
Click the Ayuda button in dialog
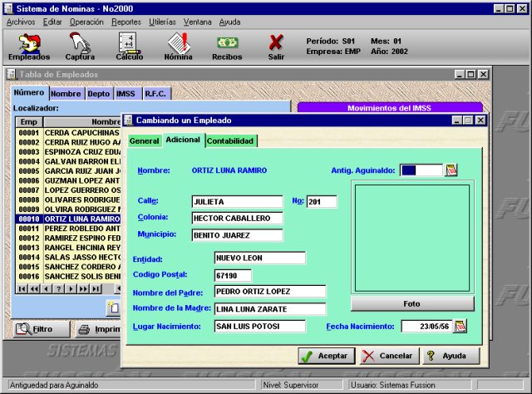tap(451, 356)
